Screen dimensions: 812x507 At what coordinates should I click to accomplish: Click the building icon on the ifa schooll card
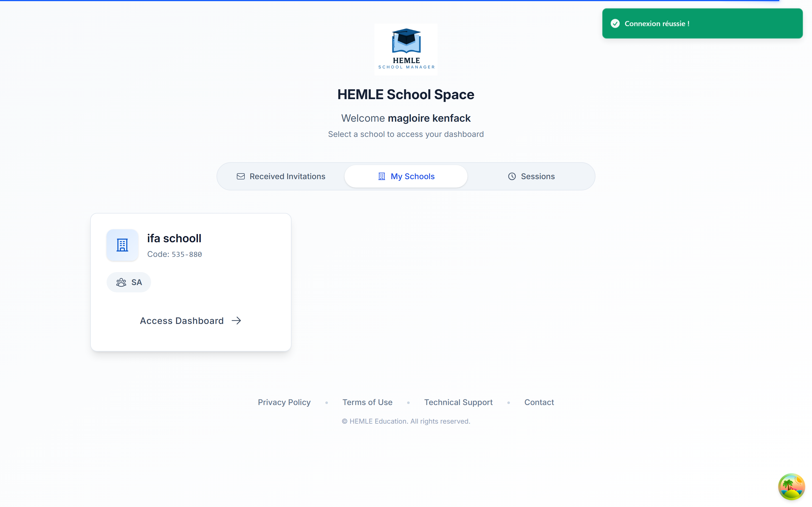(122, 245)
